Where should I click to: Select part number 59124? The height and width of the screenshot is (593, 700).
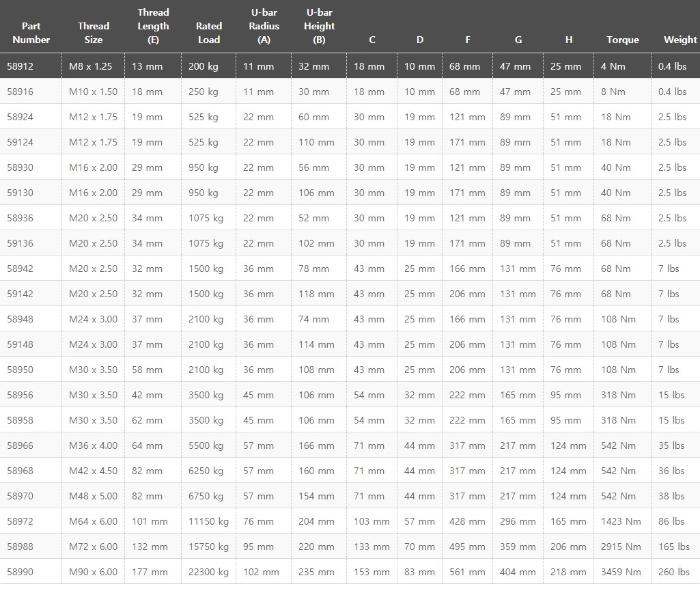(20, 142)
